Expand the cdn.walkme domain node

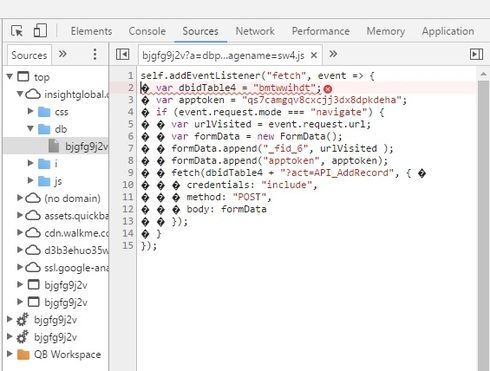[x=20, y=232]
